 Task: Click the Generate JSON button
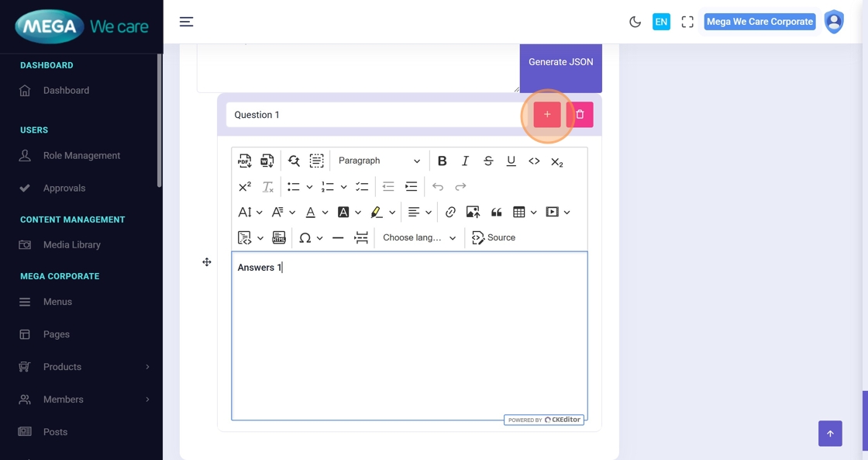click(x=560, y=62)
